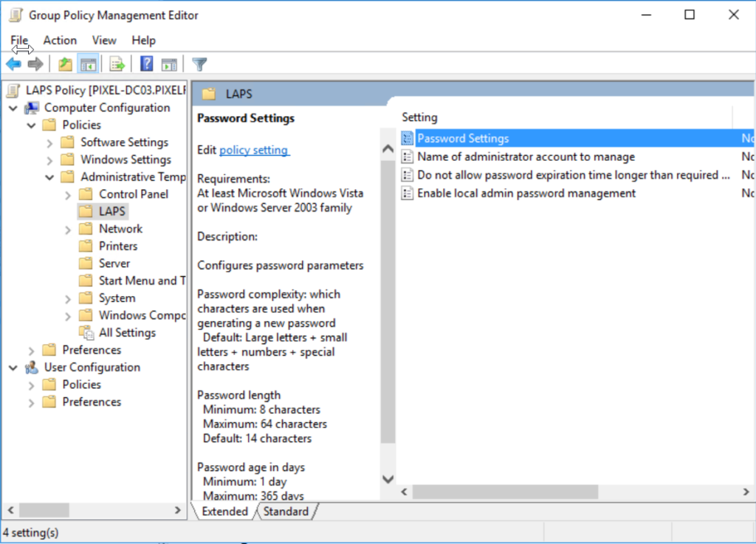Open the Action menu
The width and height of the screenshot is (756, 544).
coord(60,40)
